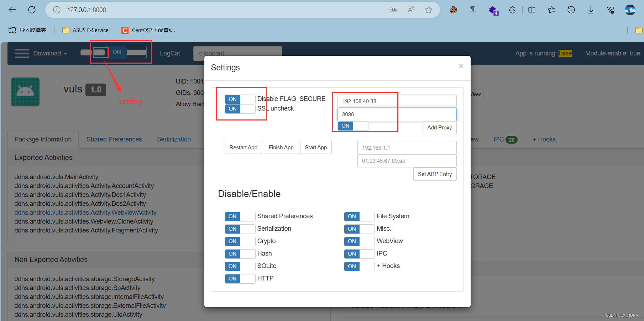Focus the clipboard input field

pyautogui.click(x=238, y=53)
